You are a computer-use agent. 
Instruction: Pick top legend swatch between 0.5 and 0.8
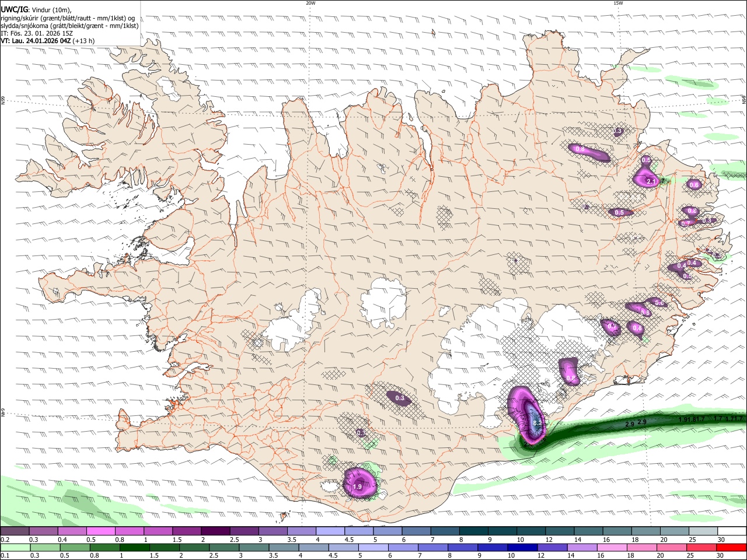(101, 531)
